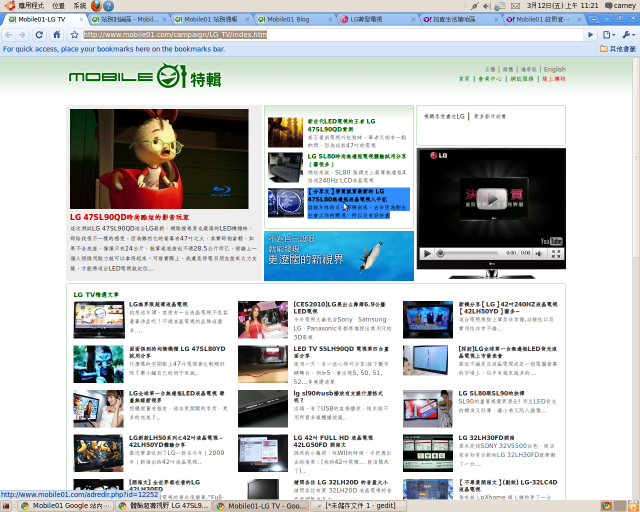
Task: Click the date and time clock
Action: pyautogui.click(x=562, y=6)
